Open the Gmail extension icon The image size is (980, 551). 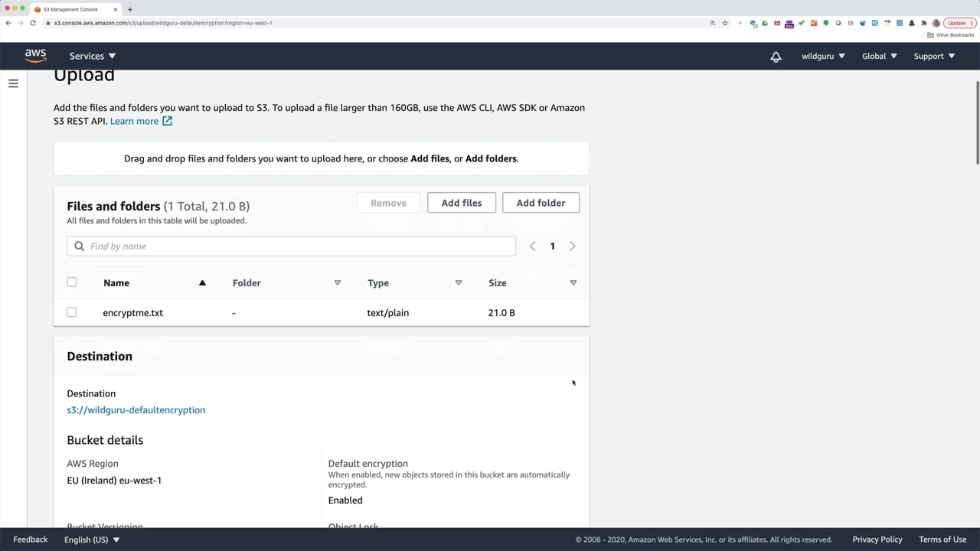coord(777,23)
